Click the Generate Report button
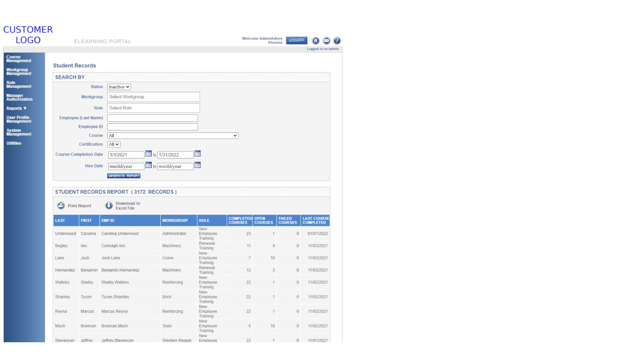Screen dimensions: 644x362 (x=124, y=176)
